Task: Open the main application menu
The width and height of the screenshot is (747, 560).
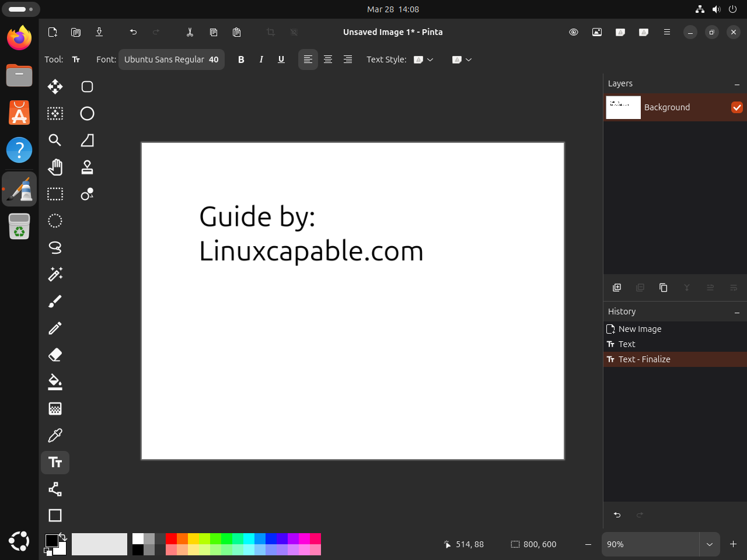Action: pos(667,32)
